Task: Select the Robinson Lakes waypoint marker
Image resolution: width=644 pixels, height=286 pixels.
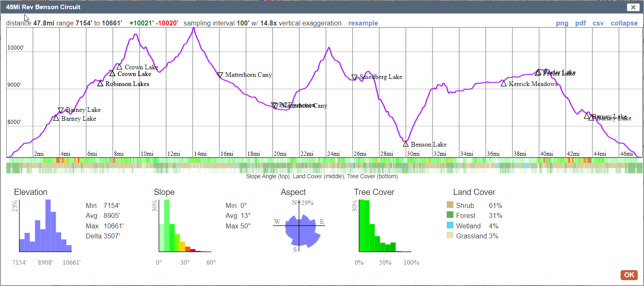Action: 100,84
